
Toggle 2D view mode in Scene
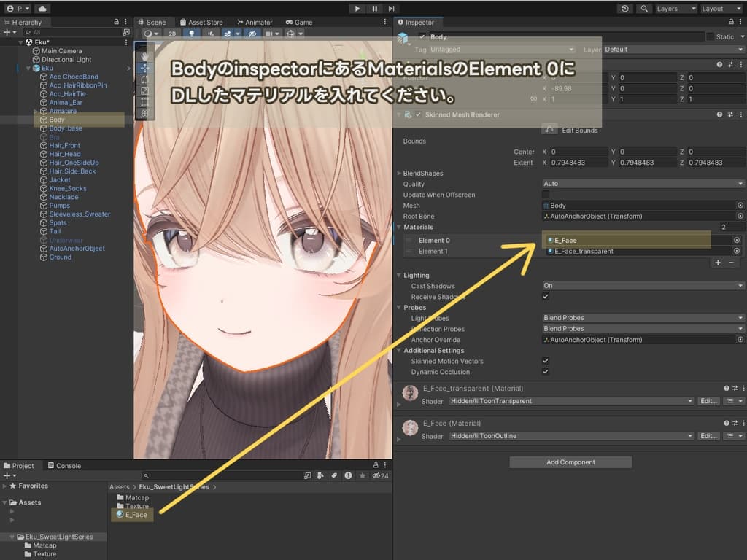(x=172, y=34)
